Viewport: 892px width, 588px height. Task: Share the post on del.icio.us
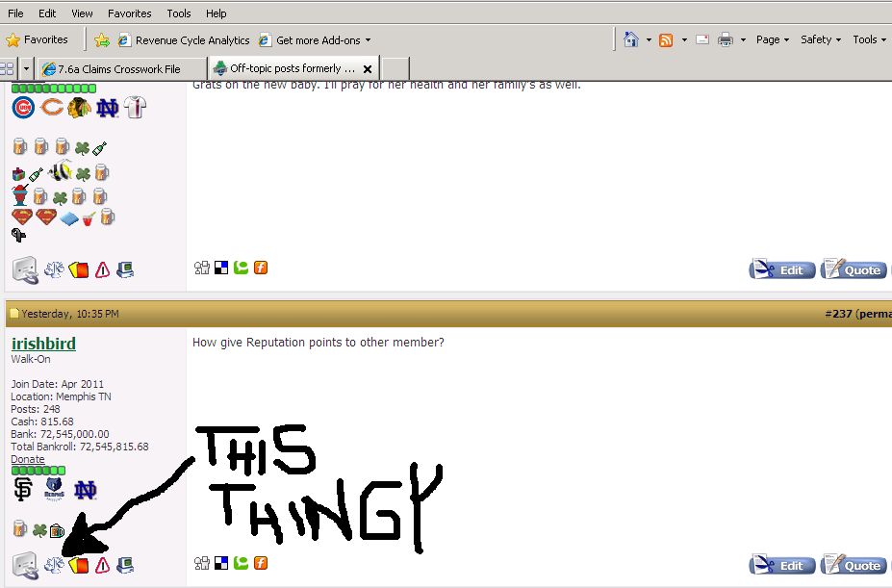click(x=221, y=563)
